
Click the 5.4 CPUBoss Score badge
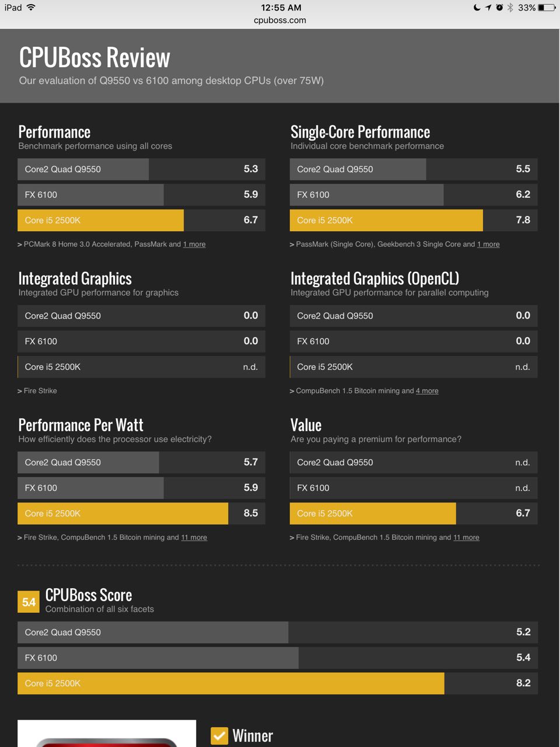(x=29, y=602)
